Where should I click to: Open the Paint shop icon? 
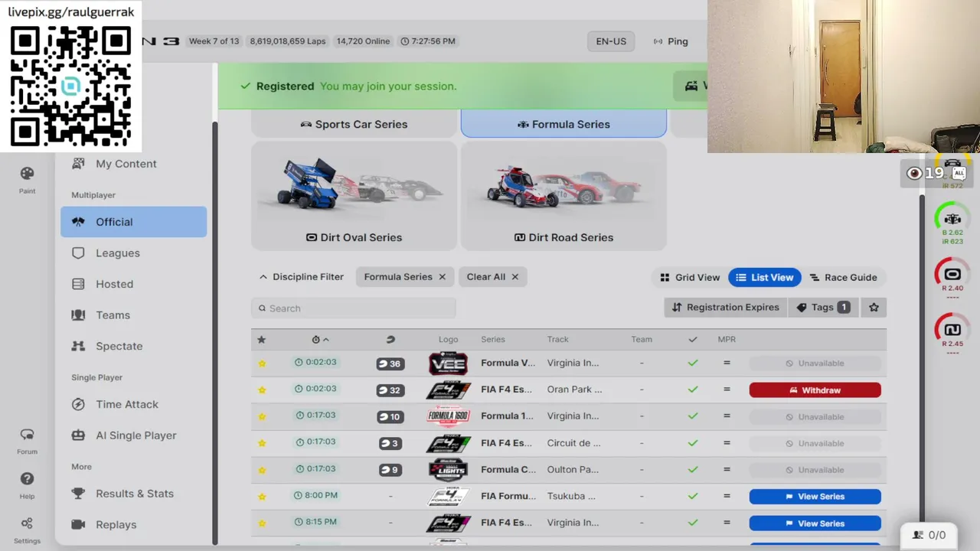pos(27,173)
